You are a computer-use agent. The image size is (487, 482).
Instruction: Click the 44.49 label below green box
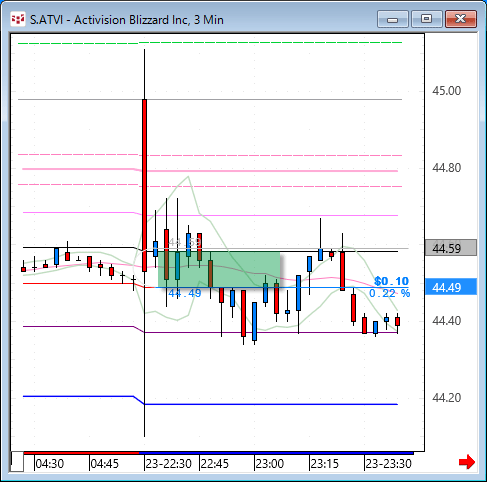tap(185, 293)
